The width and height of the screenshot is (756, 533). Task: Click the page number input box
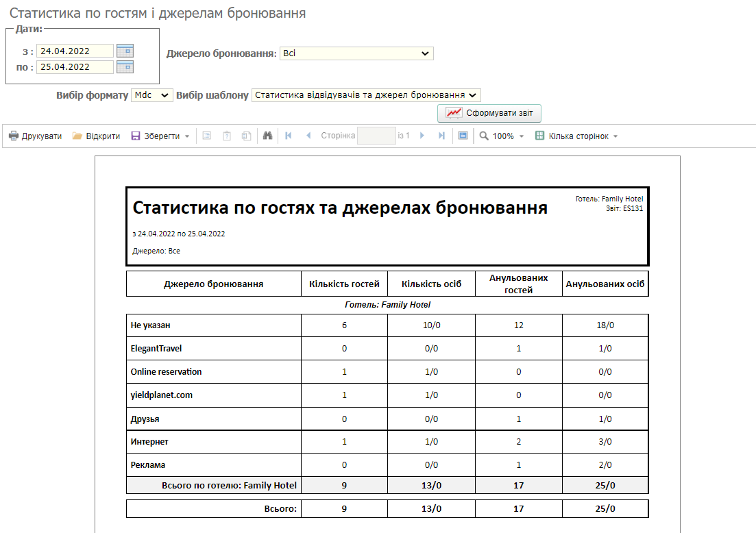[x=376, y=136]
